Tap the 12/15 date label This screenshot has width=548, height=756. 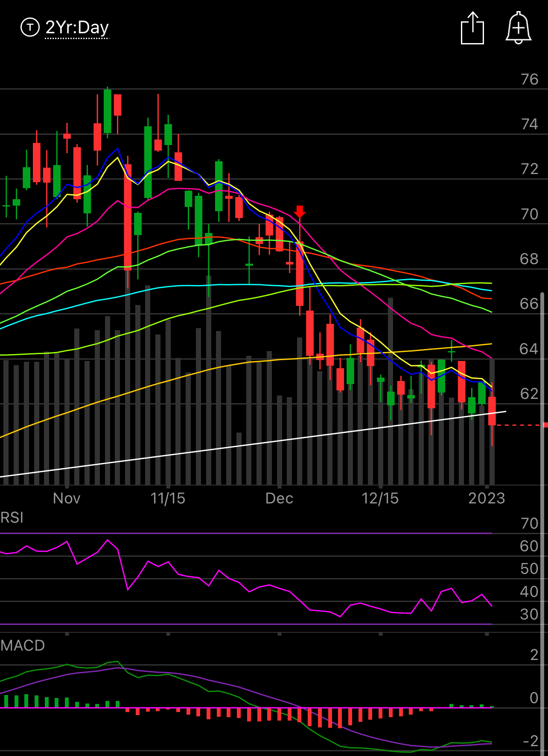point(380,498)
